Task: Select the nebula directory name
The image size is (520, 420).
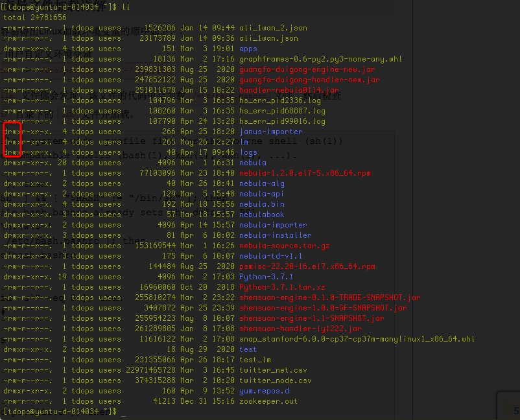Action: 253,163
